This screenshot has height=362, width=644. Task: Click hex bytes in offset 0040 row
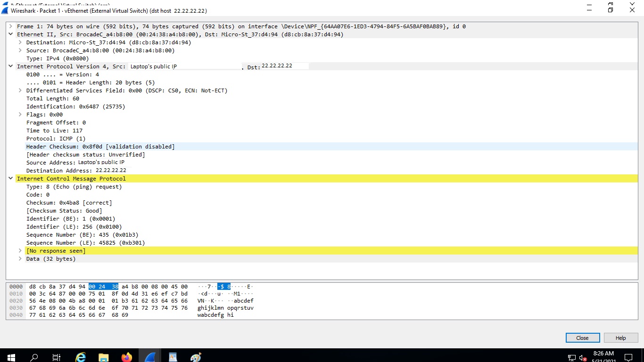(x=78, y=315)
